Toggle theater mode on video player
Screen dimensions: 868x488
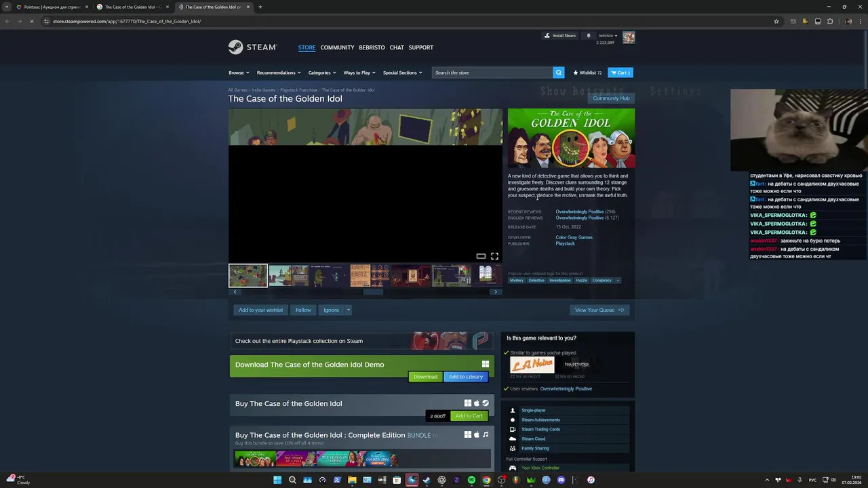point(481,256)
